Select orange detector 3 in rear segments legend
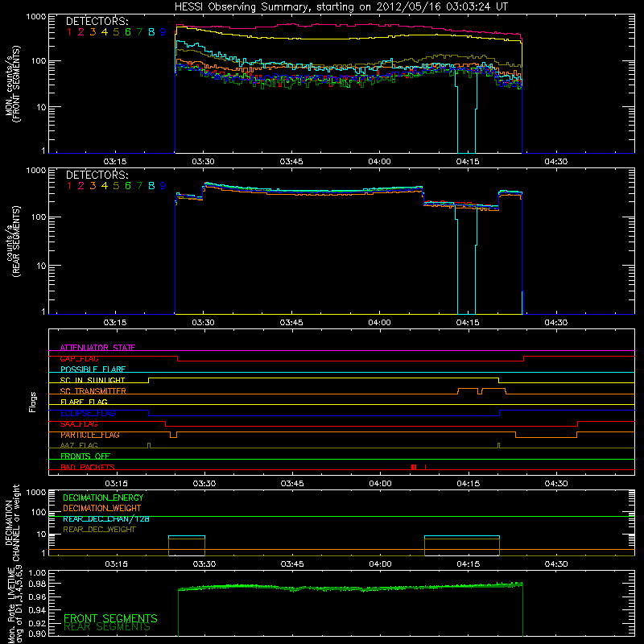This screenshot has height=644, width=644. (x=93, y=186)
